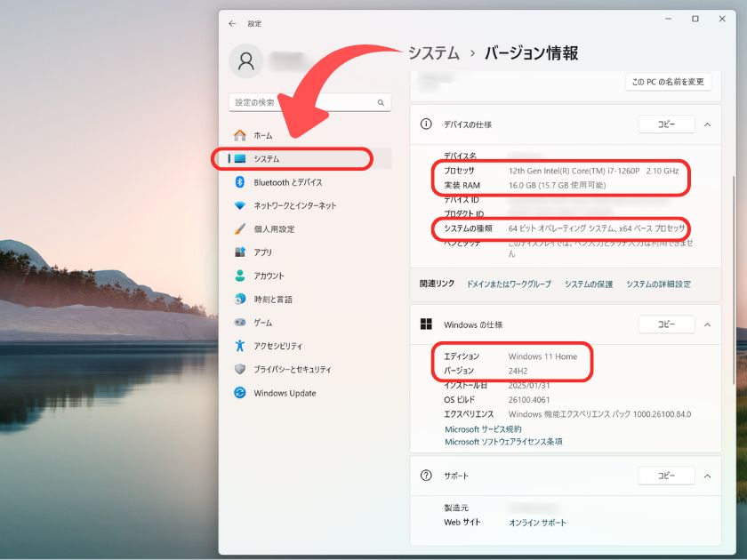Open 時刻と言語 settings page
Screen dimensions: 747x560
310,299
